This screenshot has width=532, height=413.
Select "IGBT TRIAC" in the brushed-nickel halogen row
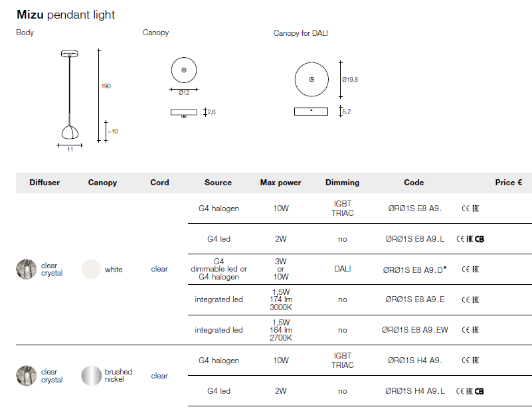tap(343, 361)
